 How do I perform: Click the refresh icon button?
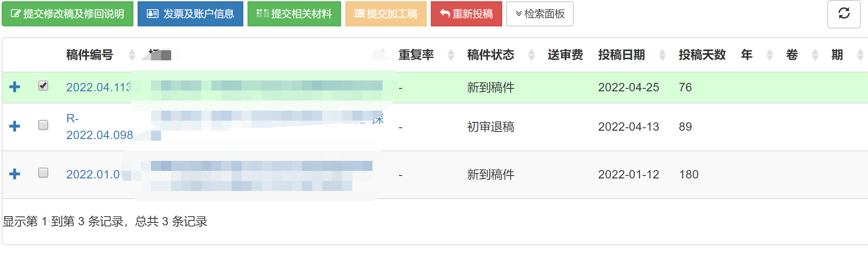[844, 14]
